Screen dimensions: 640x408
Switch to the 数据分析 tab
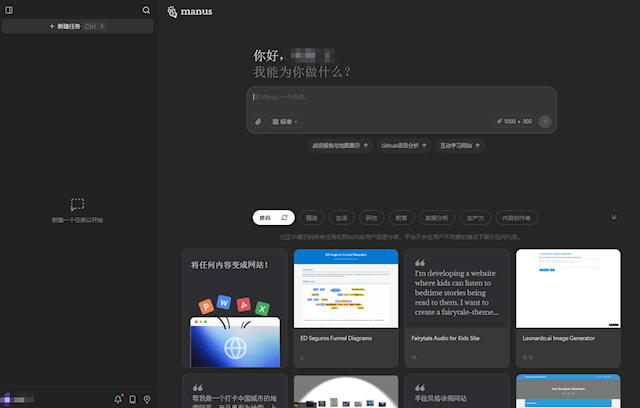tap(436, 216)
